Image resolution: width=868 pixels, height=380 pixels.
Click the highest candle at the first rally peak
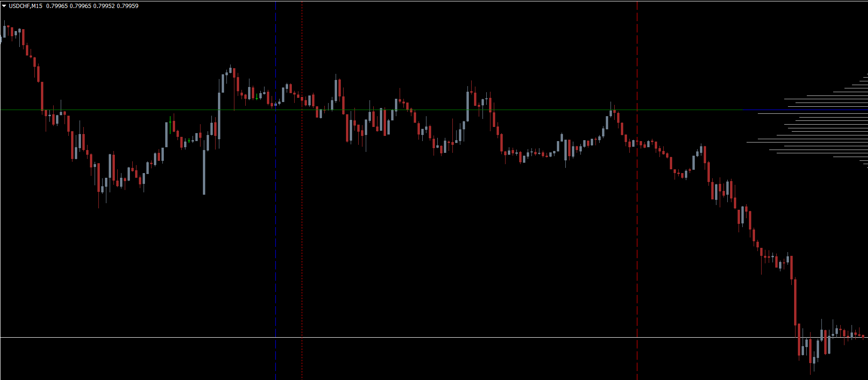[230, 70]
